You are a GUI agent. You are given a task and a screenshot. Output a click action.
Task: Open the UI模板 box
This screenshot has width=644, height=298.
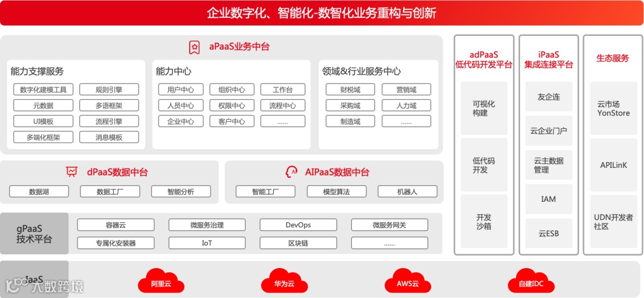point(43,121)
